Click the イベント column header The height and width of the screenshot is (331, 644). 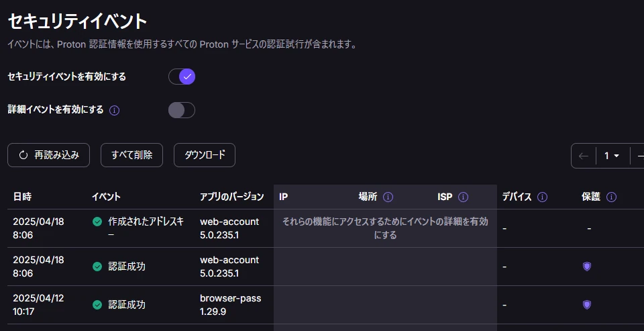(107, 197)
